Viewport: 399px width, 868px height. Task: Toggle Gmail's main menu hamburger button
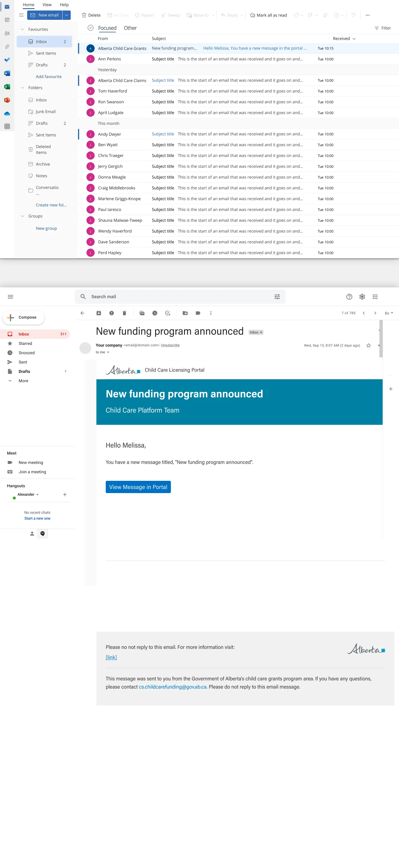pos(11,296)
